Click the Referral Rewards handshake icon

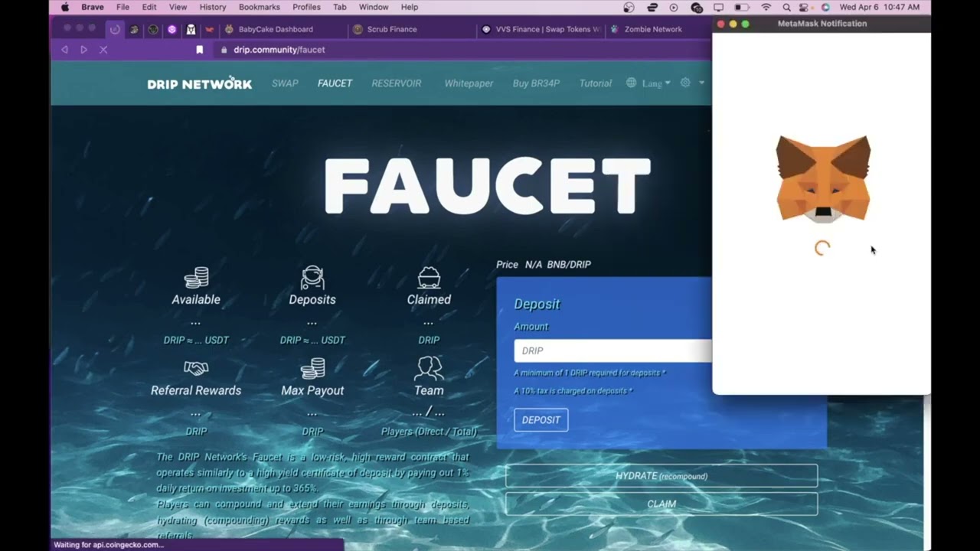coord(196,368)
